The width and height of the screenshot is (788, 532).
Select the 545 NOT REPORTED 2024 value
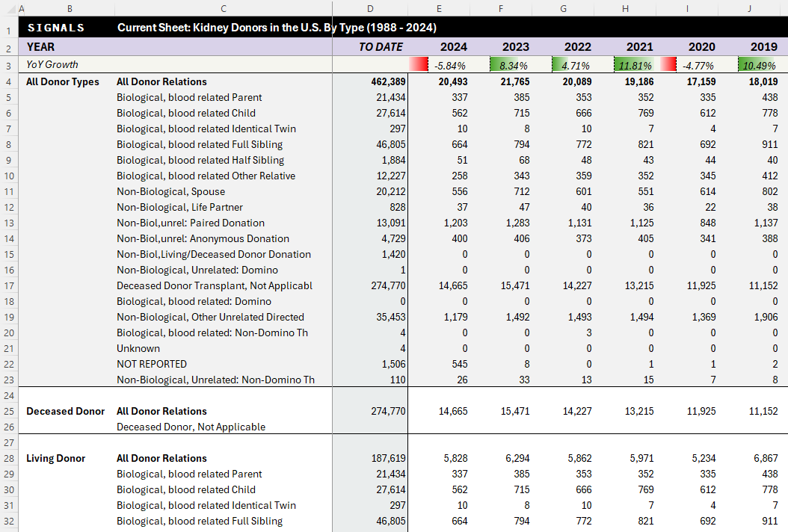(459, 364)
